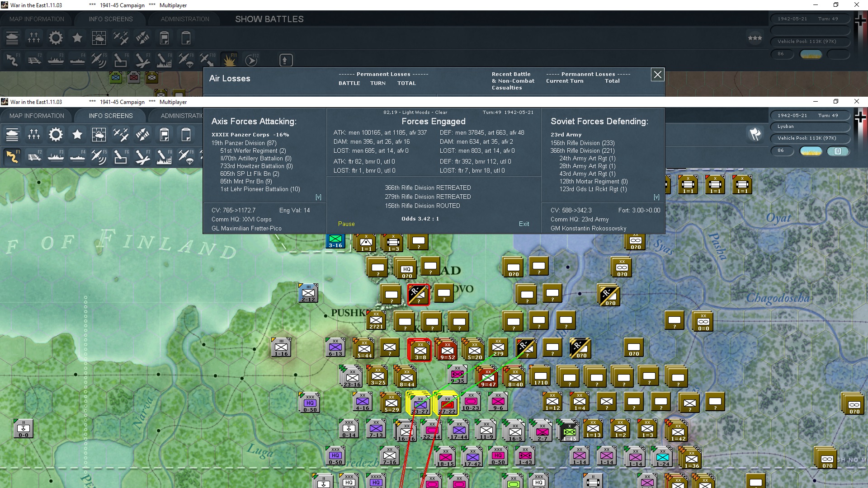The image size is (868, 488).
Task: Open MAP INFORMATION tab in lower window
Action: coord(37,116)
